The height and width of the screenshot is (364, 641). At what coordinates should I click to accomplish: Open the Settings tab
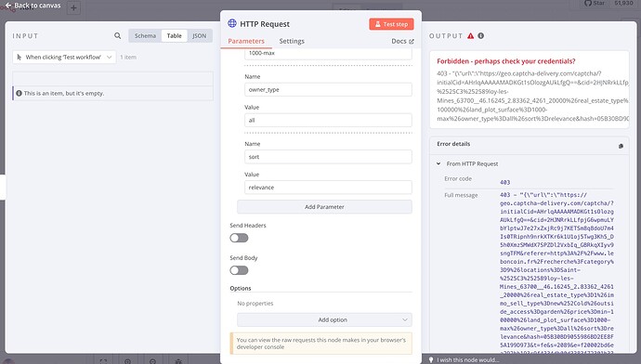[x=292, y=41]
